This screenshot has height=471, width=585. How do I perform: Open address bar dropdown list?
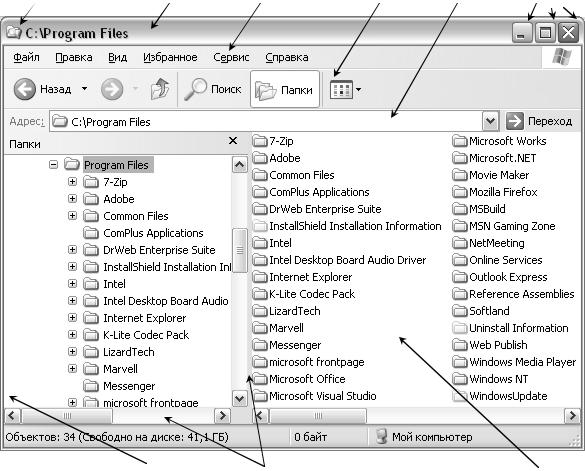click(x=490, y=121)
